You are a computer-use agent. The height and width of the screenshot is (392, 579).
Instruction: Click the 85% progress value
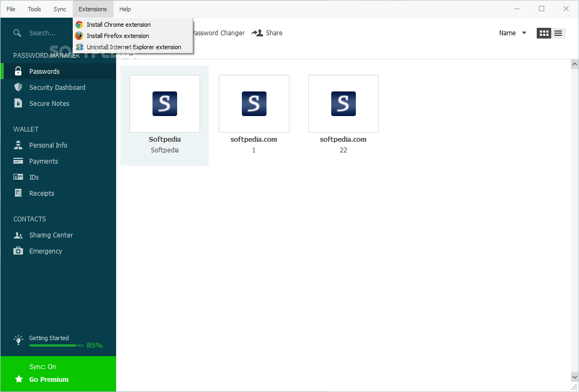(x=95, y=345)
